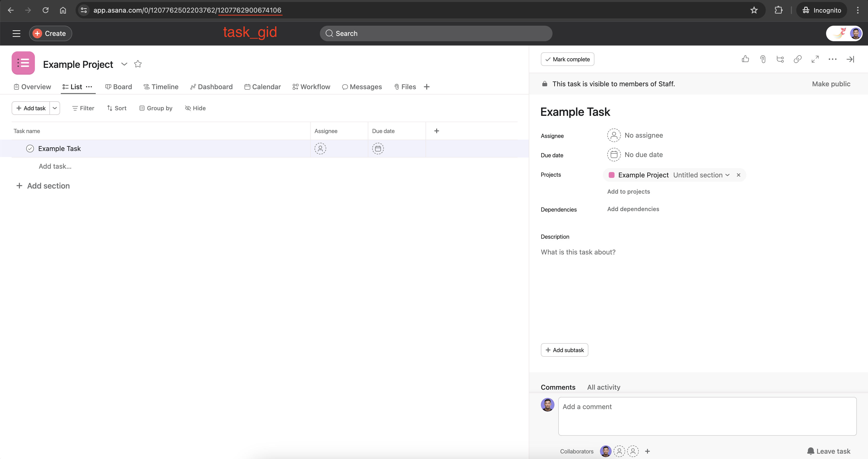Mark Example Task complete via row checkmark
Screen dimensions: 868x459
tap(30, 149)
